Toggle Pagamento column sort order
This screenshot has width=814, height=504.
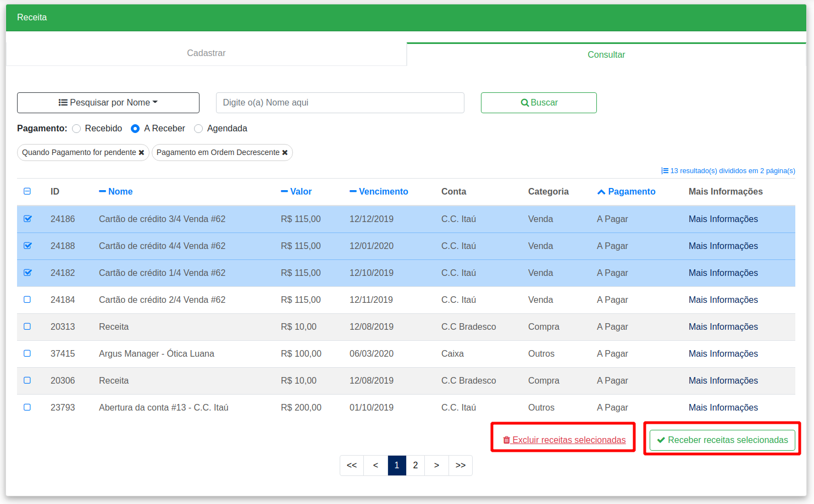[x=626, y=191]
